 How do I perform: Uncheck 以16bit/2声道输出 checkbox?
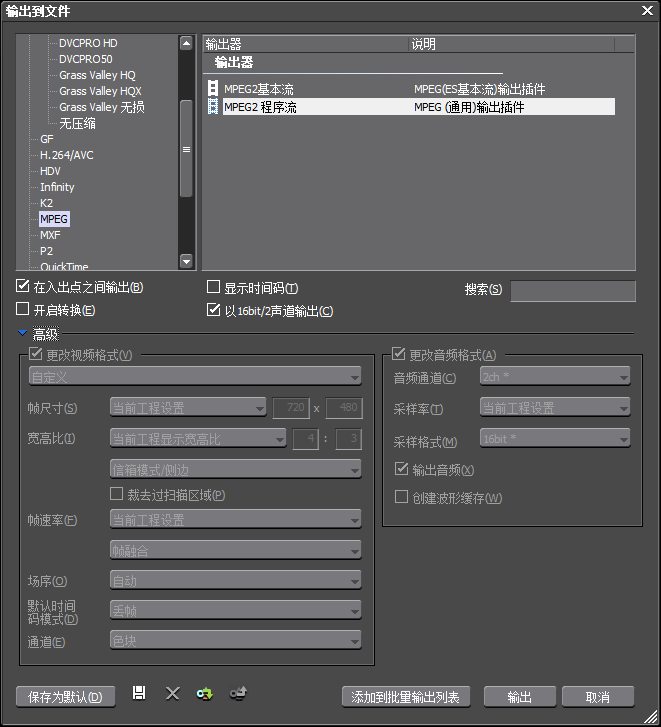(213, 310)
